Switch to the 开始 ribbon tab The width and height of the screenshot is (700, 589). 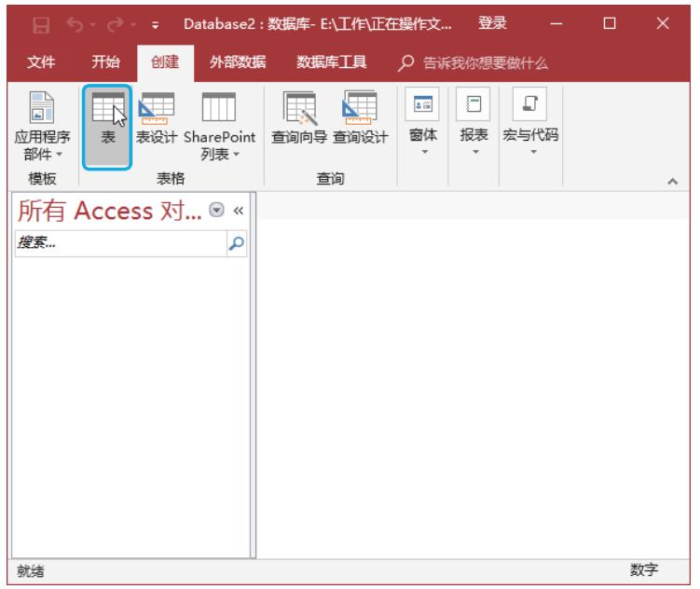pyautogui.click(x=106, y=62)
